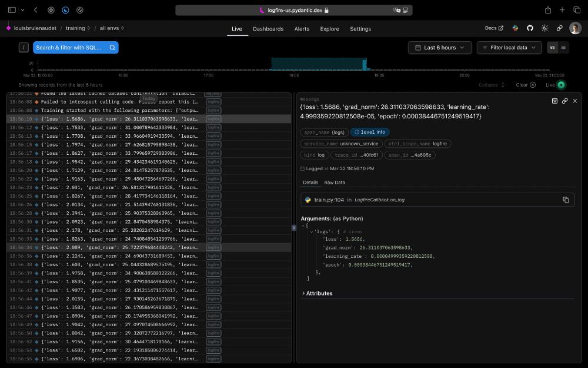Open the Docs external link
Image resolution: width=588 pixels, height=368 pixels.
(x=494, y=28)
